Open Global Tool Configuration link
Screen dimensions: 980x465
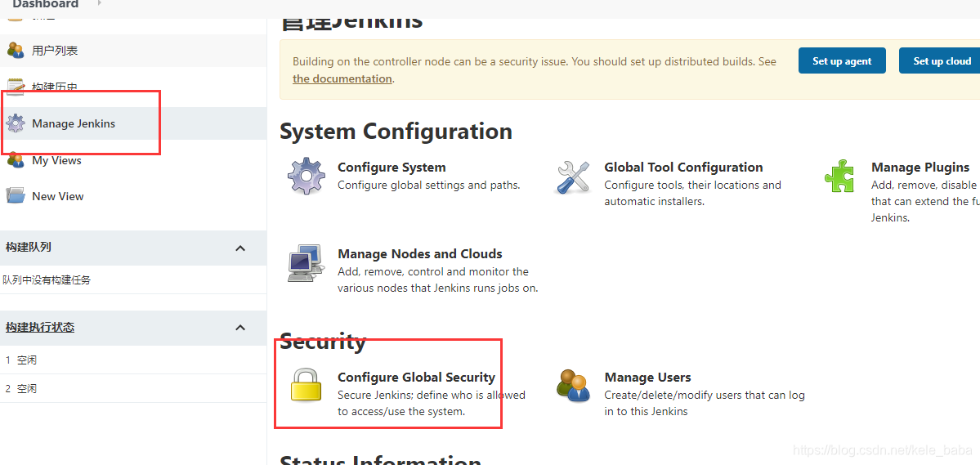point(684,168)
